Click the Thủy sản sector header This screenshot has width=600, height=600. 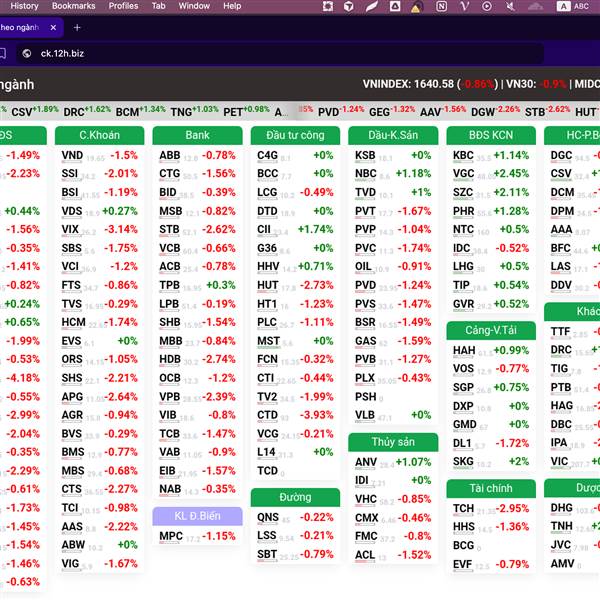click(x=393, y=442)
